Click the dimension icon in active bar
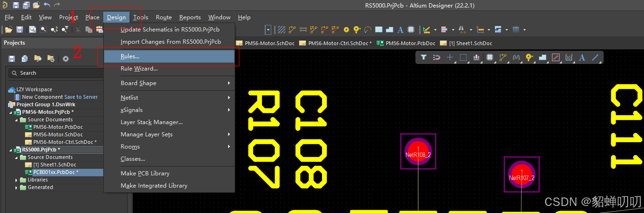The width and height of the screenshot is (644, 213). 569,57
